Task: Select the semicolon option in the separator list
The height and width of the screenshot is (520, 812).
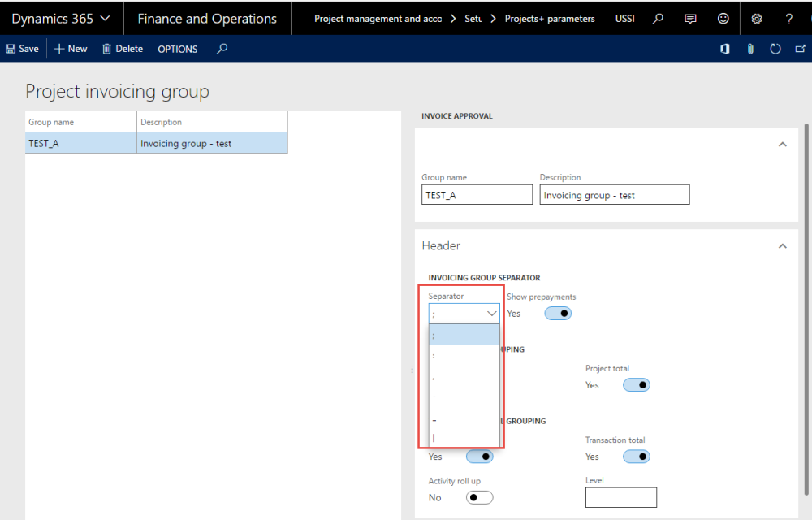Action: pyautogui.click(x=464, y=334)
